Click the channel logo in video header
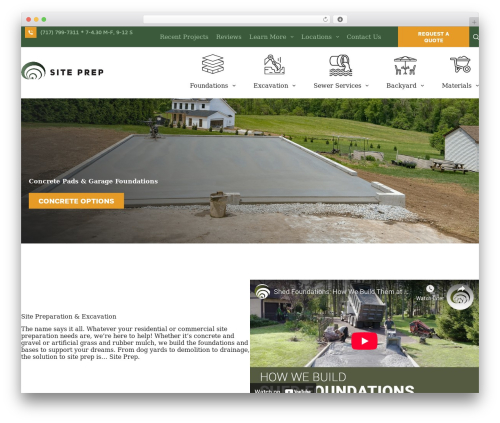The image size is (500, 423). (263, 291)
